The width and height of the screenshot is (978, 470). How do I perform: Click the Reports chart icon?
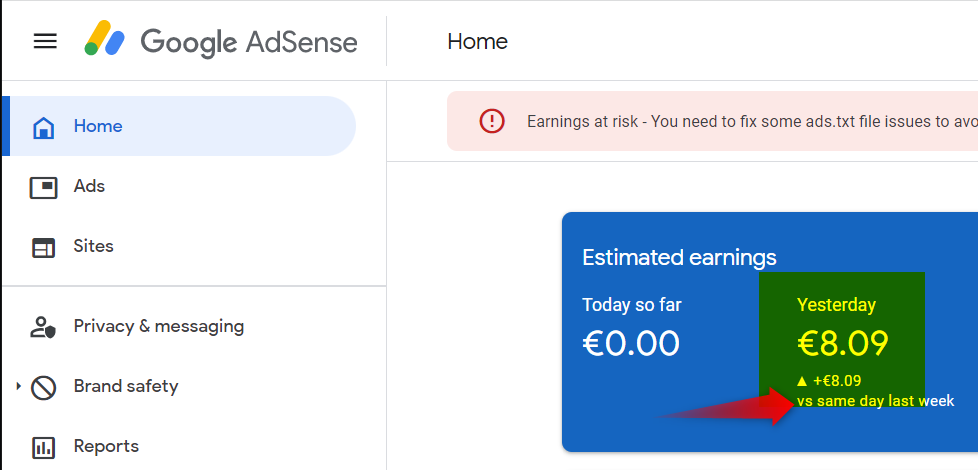coord(43,447)
